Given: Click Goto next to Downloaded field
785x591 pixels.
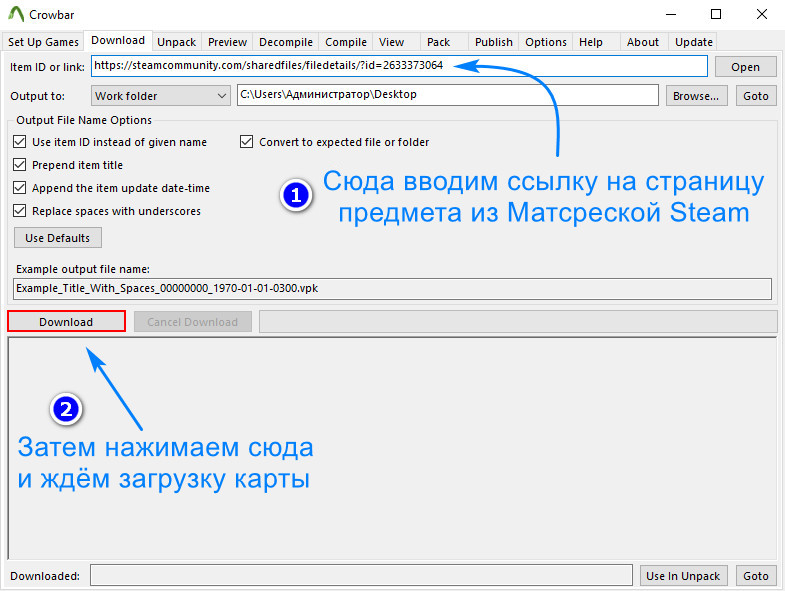Looking at the screenshot, I should point(755,576).
